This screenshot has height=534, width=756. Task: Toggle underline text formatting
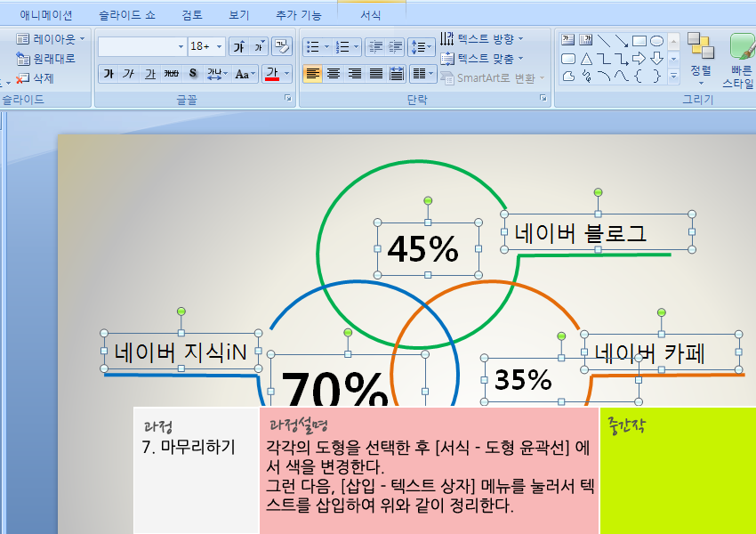(x=150, y=74)
